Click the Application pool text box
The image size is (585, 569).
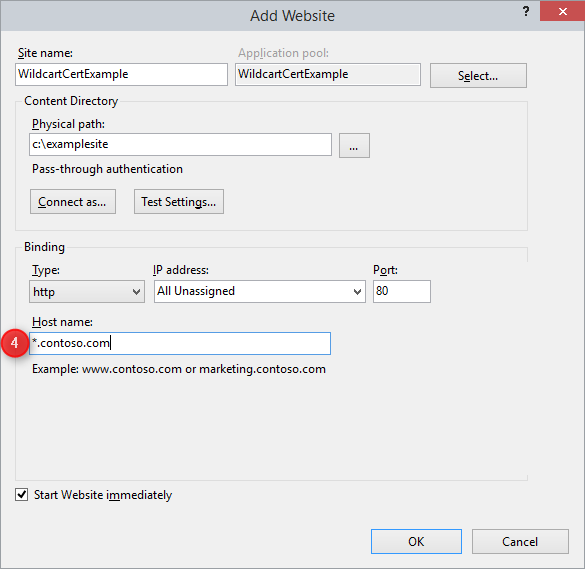pos(328,74)
